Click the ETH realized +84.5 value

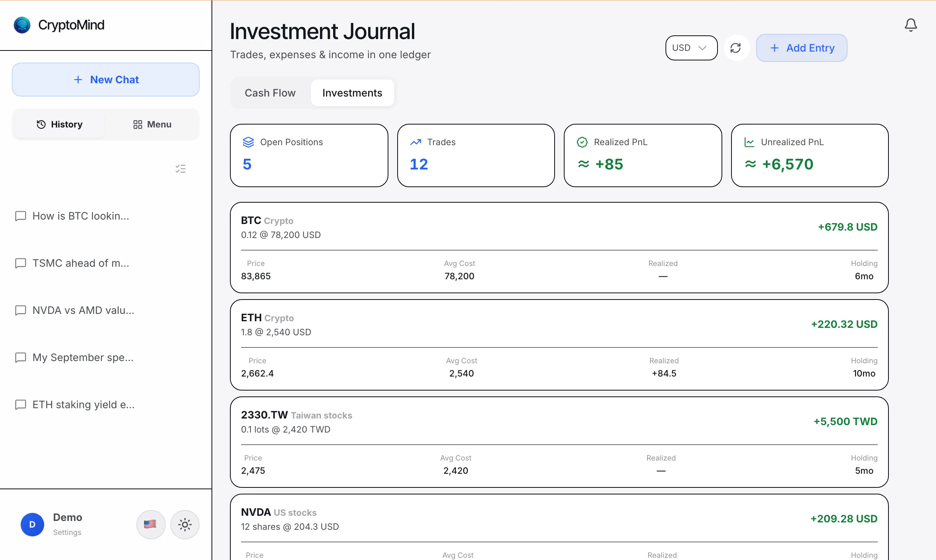pos(664,374)
